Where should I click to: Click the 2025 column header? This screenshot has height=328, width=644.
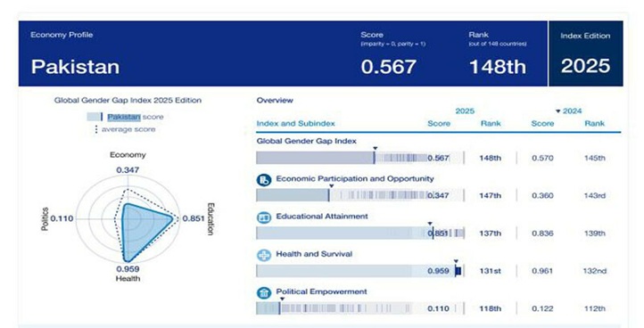(x=465, y=111)
